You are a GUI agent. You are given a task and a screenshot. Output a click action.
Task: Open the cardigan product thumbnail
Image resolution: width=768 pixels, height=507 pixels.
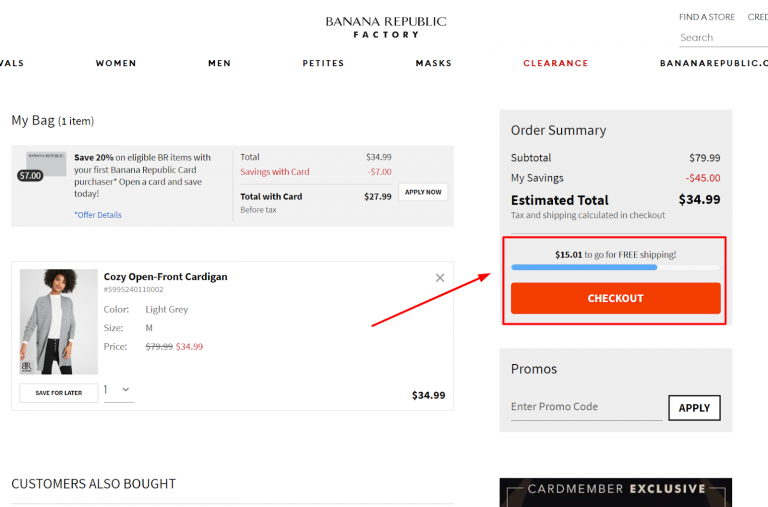click(59, 321)
